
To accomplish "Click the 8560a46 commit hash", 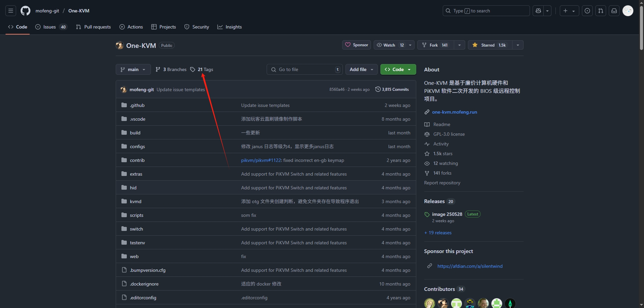I will [x=337, y=89].
